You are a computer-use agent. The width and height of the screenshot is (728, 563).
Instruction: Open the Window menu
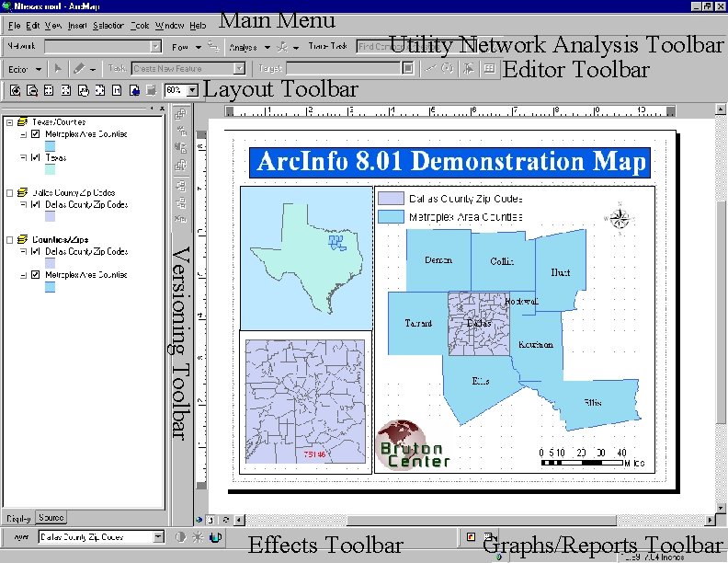pyautogui.click(x=169, y=26)
